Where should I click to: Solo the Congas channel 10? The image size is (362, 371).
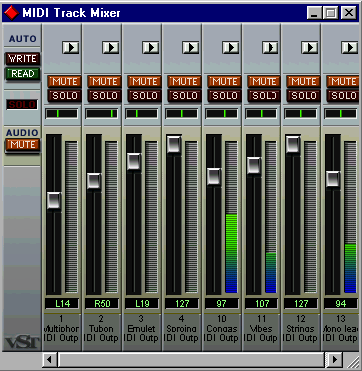pyautogui.click(x=224, y=96)
